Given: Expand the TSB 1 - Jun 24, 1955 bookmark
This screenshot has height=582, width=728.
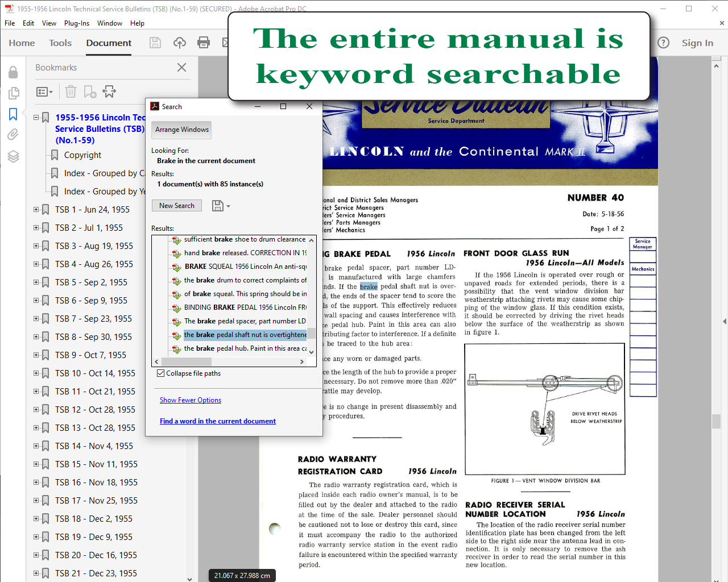Looking at the screenshot, I should pyautogui.click(x=36, y=210).
